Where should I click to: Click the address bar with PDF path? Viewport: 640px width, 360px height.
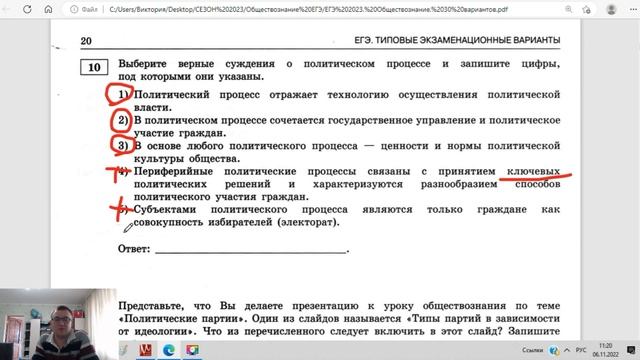point(308,9)
